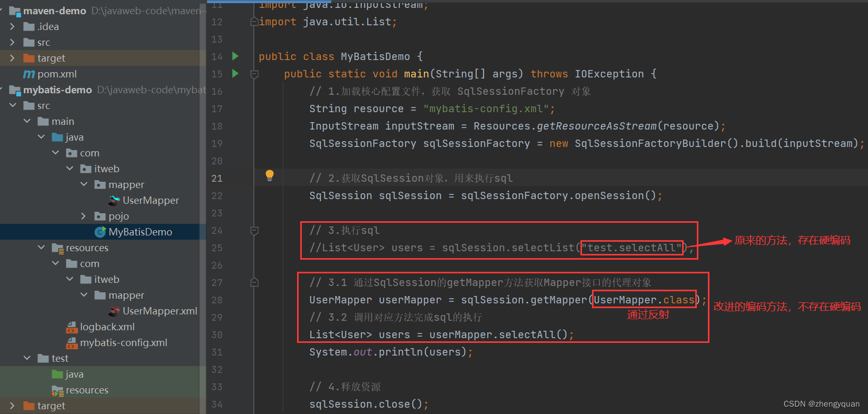Click the UserMapper.xml file icon
The image size is (868, 414).
[x=114, y=311]
